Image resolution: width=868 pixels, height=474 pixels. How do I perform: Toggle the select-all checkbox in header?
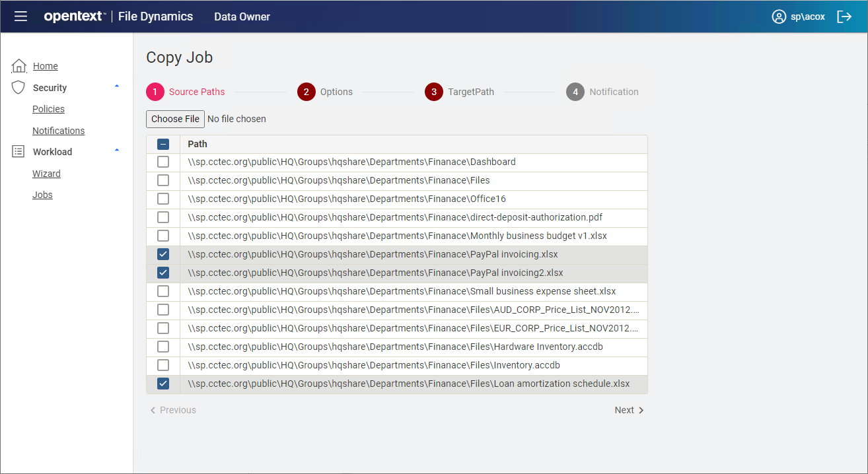tap(163, 144)
